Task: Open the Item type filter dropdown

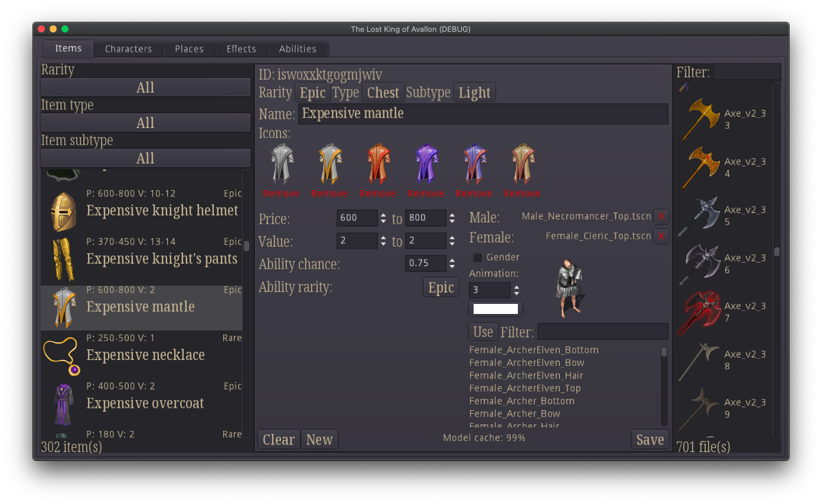Action: 145,123
